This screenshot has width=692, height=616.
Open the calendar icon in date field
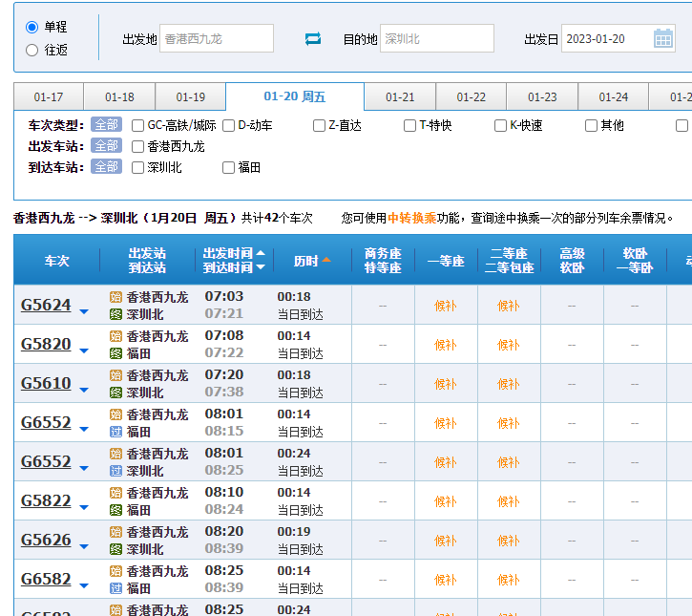point(663,39)
